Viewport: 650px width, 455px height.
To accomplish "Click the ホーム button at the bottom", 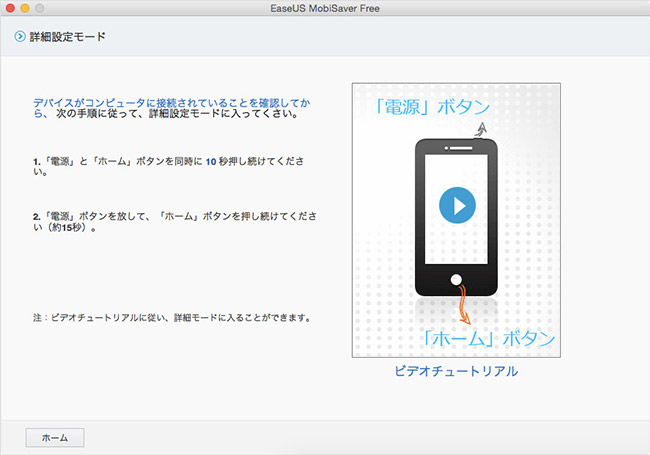I will [x=55, y=438].
